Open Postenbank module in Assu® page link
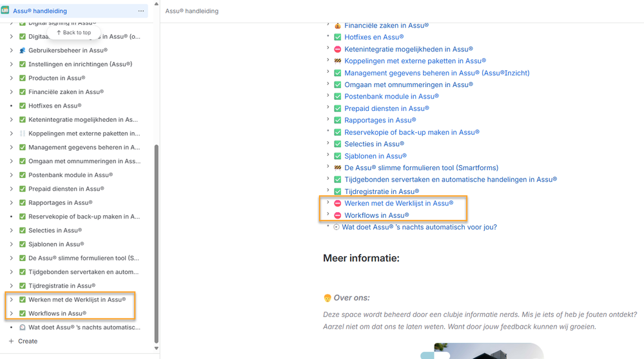The image size is (644, 359). click(x=392, y=97)
